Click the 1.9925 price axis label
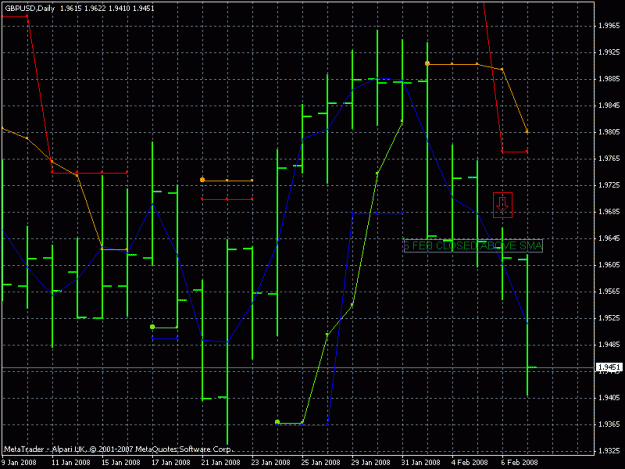This screenshot has width=625, height=469. click(609, 52)
